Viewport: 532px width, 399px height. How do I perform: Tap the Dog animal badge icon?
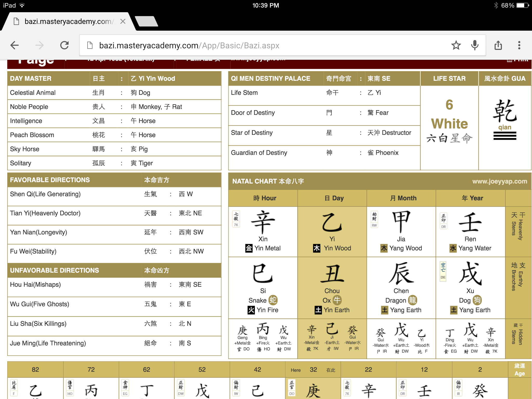pyautogui.click(x=477, y=300)
